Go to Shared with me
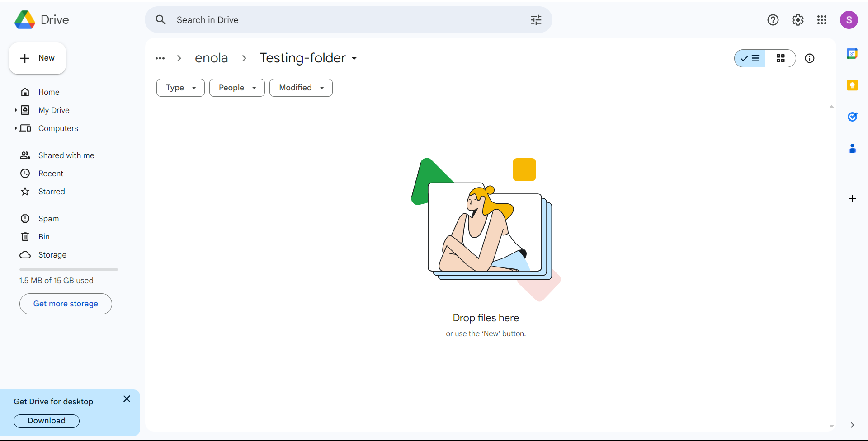 [x=66, y=155]
